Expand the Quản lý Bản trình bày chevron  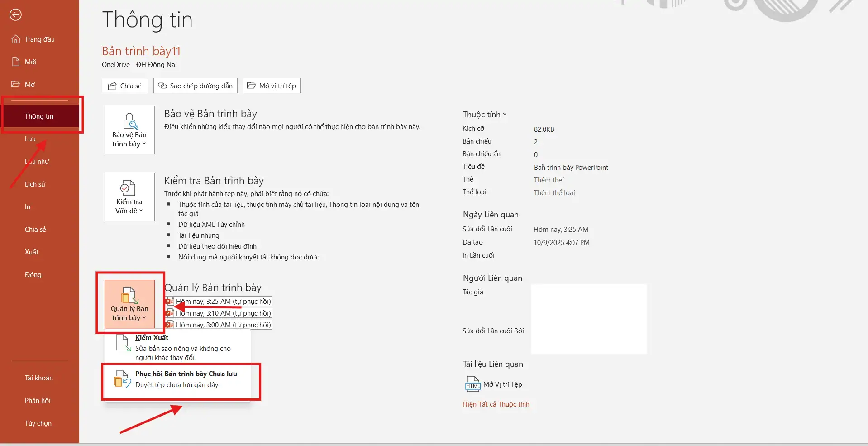(x=144, y=317)
